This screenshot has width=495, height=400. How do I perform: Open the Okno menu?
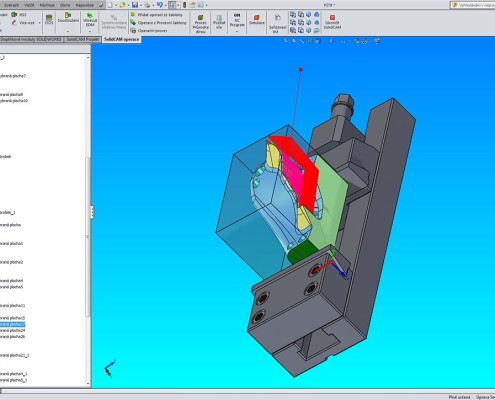(65, 5)
